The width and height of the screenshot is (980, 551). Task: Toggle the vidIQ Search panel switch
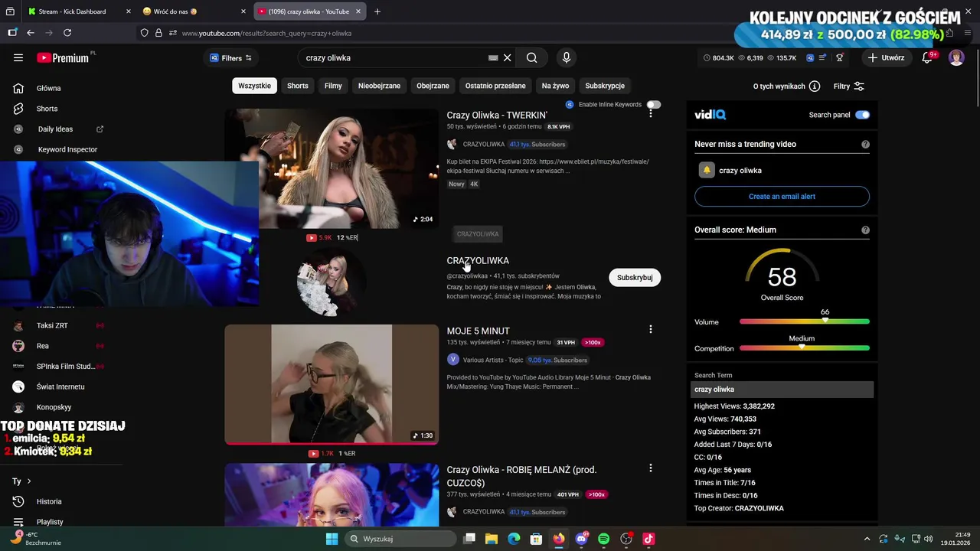(x=862, y=115)
